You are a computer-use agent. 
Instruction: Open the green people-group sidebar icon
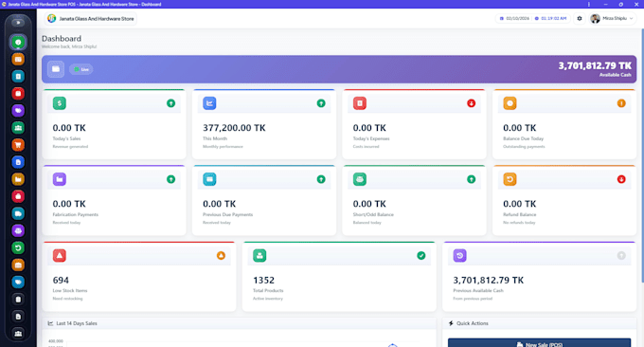click(18, 128)
